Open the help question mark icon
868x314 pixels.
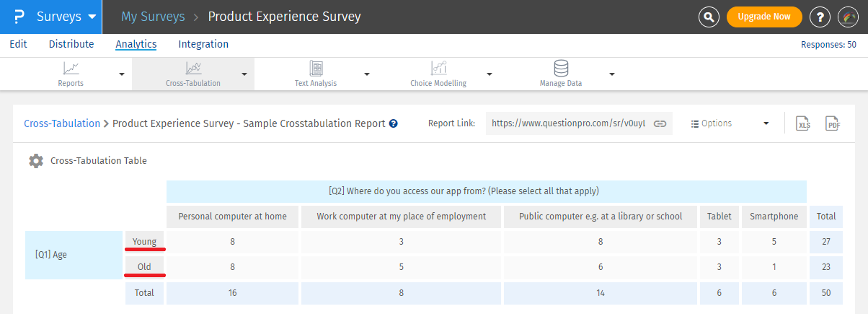point(820,17)
